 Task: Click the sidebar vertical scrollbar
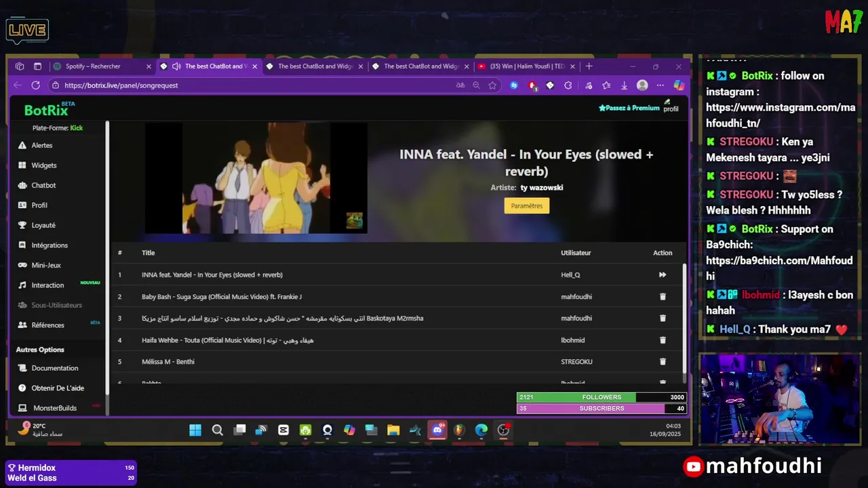tap(106, 258)
